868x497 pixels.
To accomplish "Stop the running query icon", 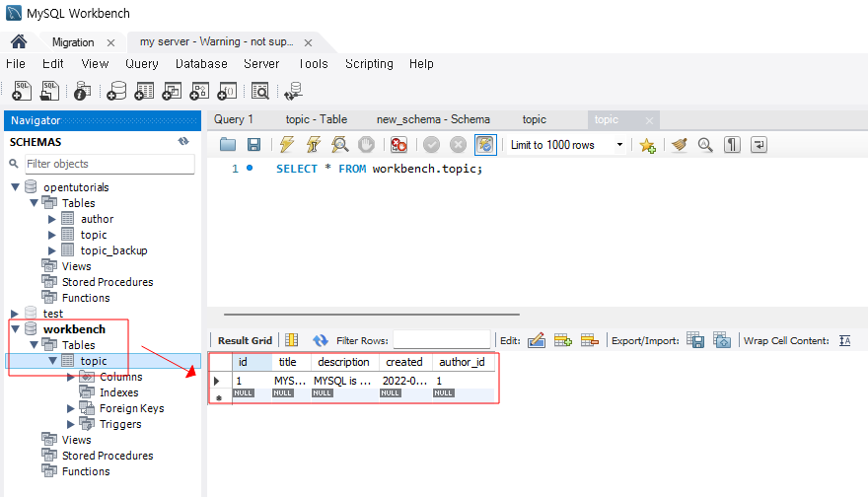I will [x=366, y=145].
